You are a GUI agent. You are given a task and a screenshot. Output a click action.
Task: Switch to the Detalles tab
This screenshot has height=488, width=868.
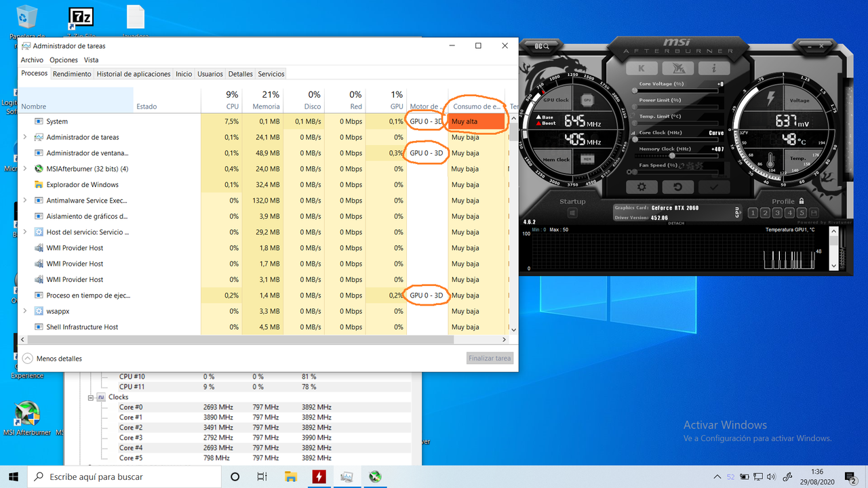240,74
